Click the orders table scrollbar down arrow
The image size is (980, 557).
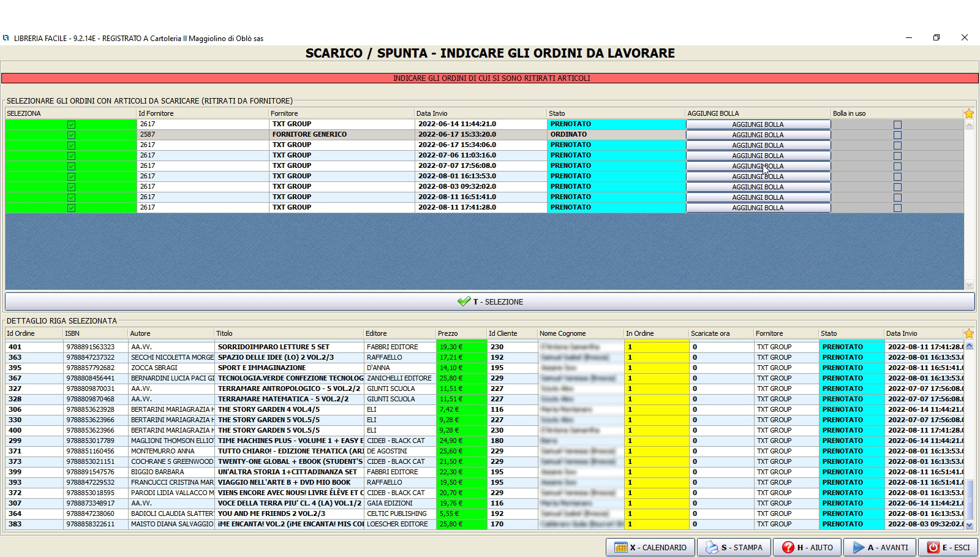tap(969, 285)
